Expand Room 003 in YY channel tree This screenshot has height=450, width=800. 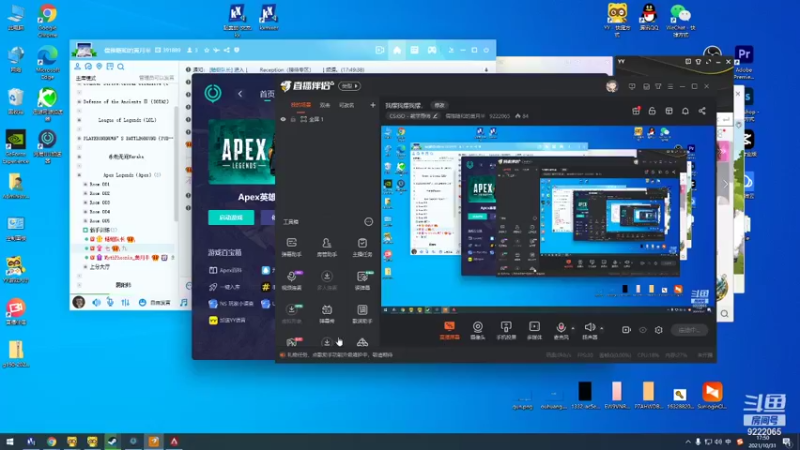(85, 203)
